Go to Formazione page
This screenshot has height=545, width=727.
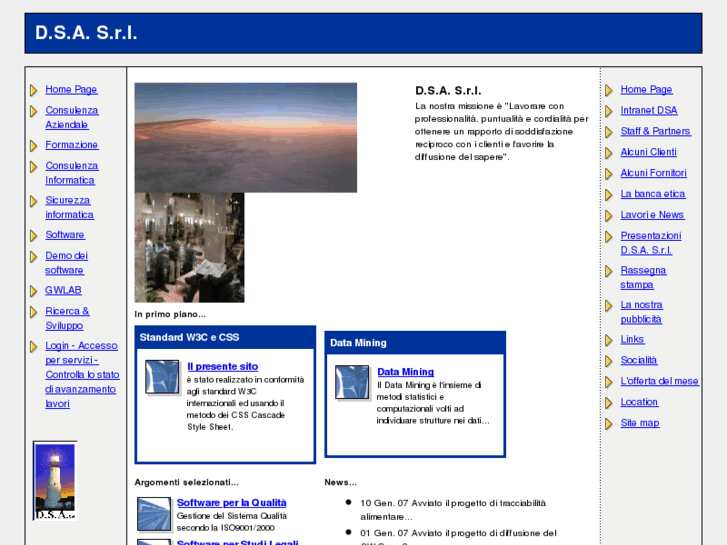71,145
